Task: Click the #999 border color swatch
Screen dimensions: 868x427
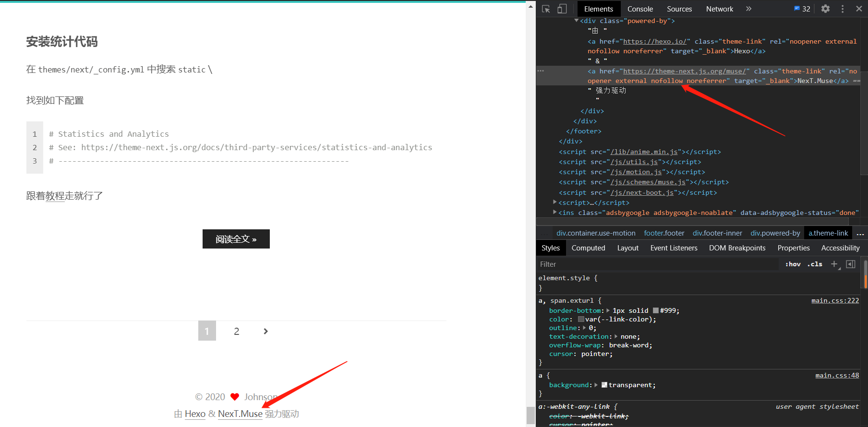Action: click(656, 310)
